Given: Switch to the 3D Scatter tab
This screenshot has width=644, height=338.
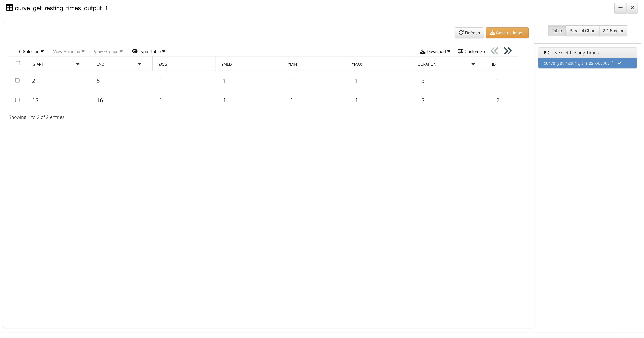Looking at the screenshot, I should pos(613,31).
